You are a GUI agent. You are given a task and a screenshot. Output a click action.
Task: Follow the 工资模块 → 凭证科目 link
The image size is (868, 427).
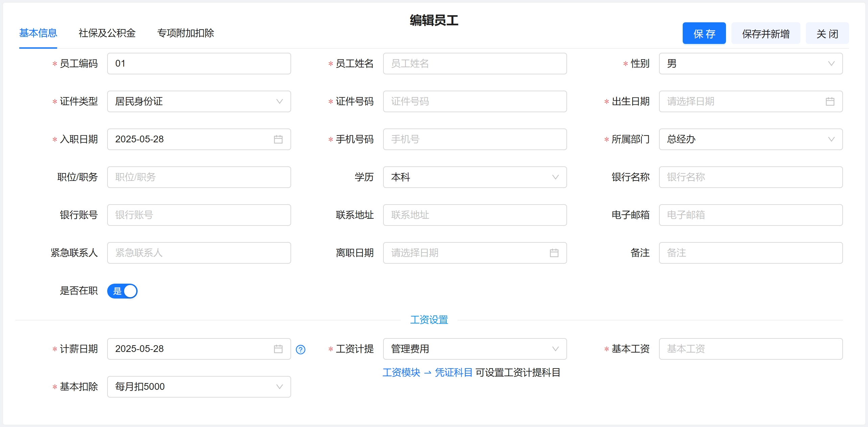427,373
